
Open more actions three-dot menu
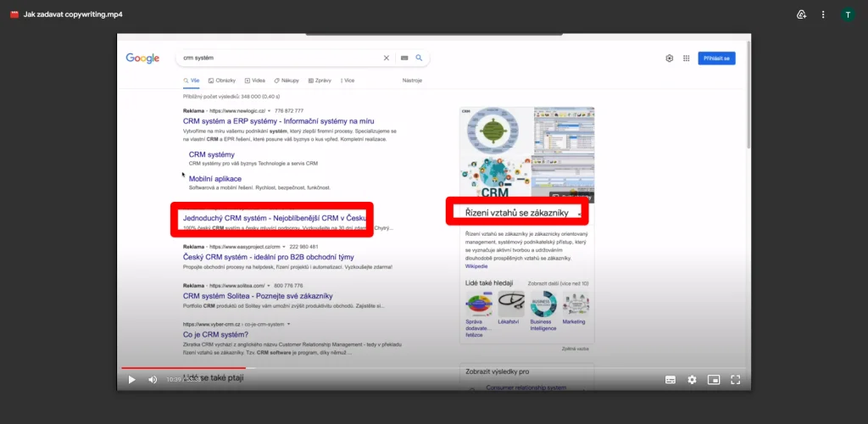(x=823, y=14)
